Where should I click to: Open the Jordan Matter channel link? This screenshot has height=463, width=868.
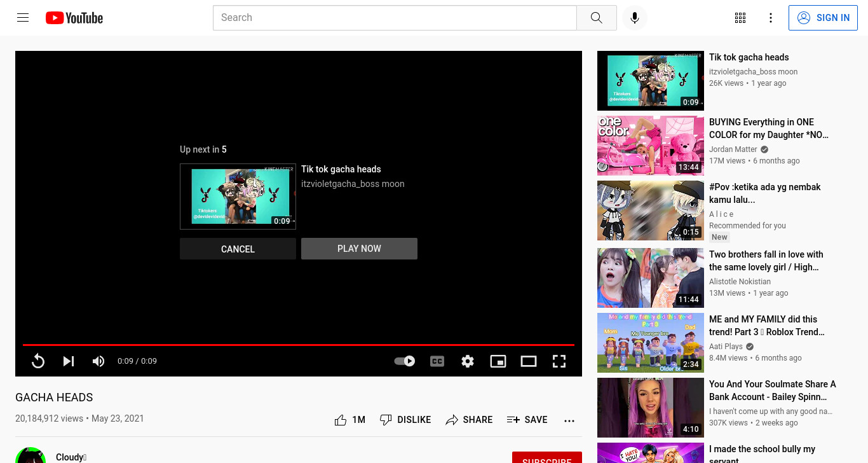(733, 149)
